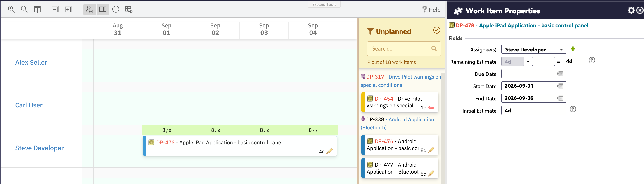Click Remaining Estimate subtraction input field
Image resolution: width=644 pixels, height=184 pixels.
[x=543, y=61]
